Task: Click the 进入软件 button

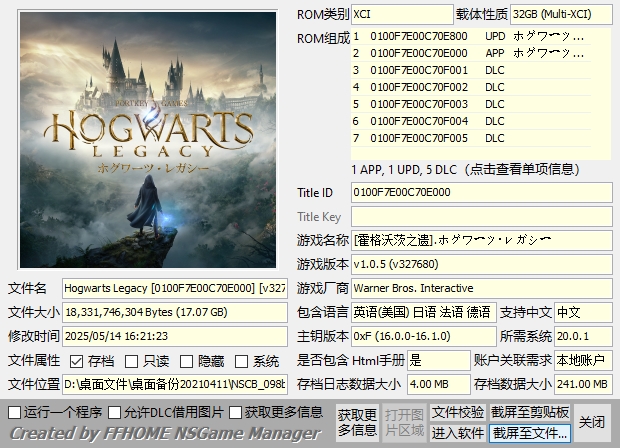Action: pos(458,433)
